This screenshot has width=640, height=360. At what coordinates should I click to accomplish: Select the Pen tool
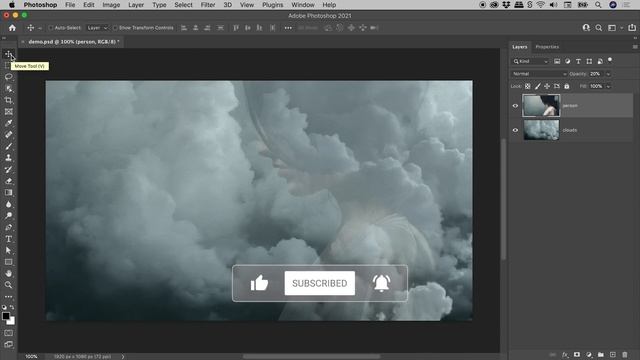[8, 227]
